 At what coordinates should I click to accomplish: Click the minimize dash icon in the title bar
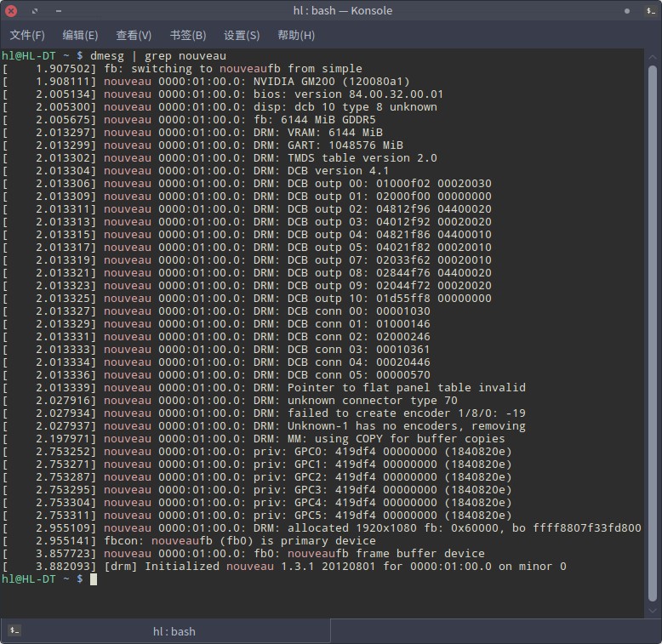coord(59,11)
